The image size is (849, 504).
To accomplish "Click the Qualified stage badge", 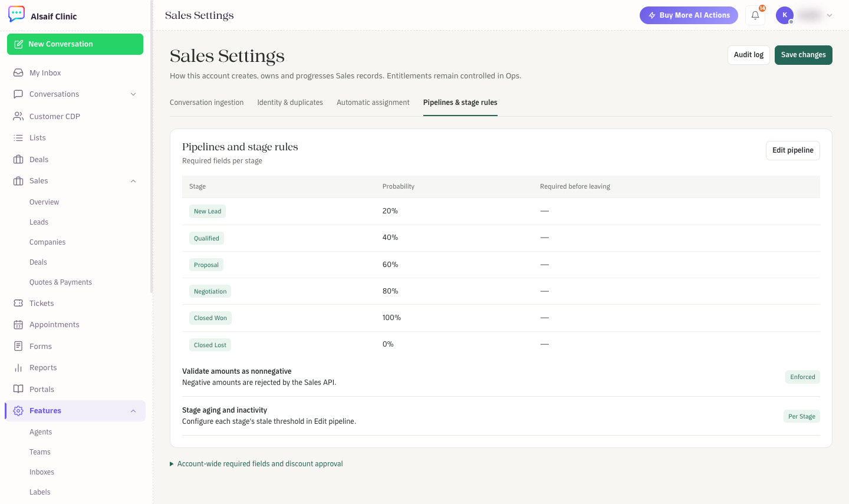I will pos(206,238).
